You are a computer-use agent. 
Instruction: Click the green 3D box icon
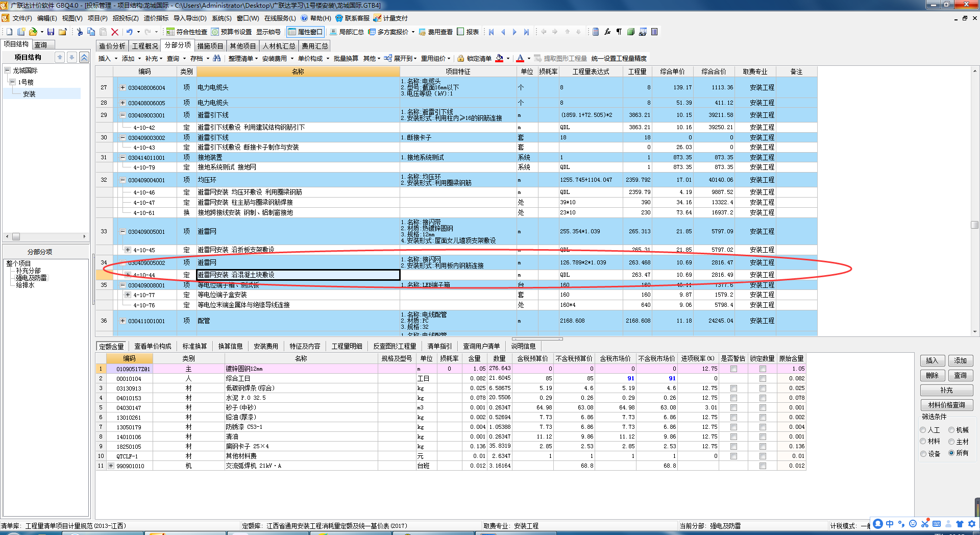631,32
